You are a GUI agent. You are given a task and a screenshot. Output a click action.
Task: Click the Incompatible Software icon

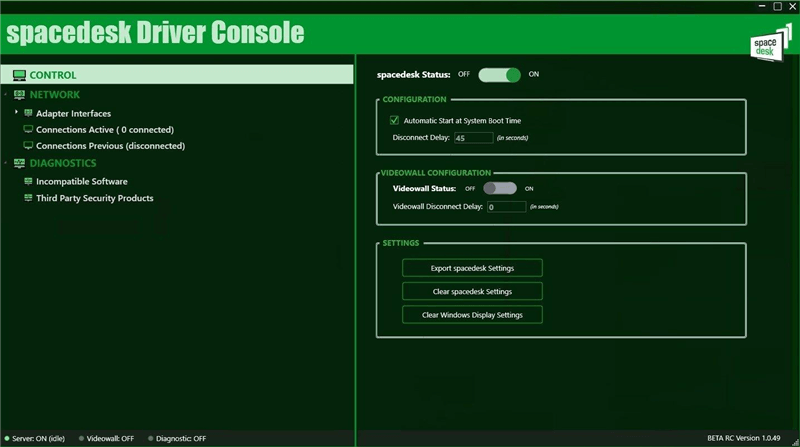point(28,182)
